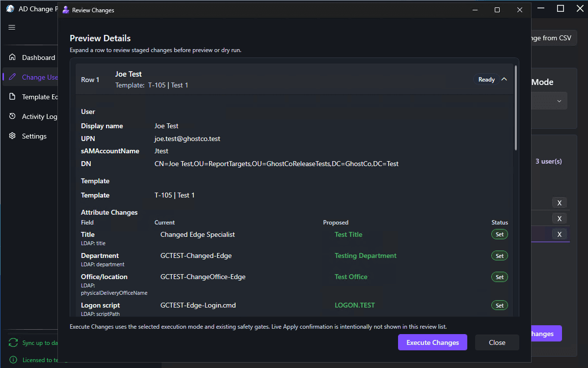This screenshot has width=588, height=368.
Task: Go to Dashboard in the sidebar
Action: coord(38,57)
